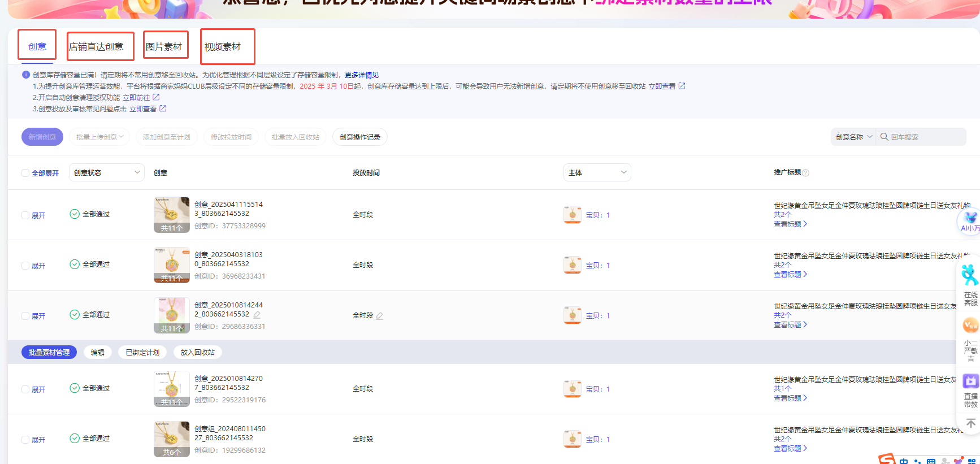
Task: Check the box for 创意_2025041115514 row
Action: click(25, 215)
